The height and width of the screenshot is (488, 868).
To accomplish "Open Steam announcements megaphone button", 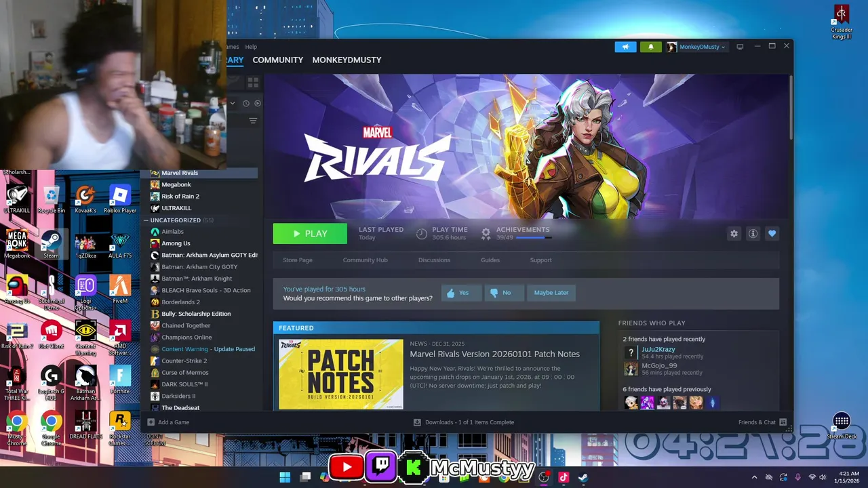I will coord(625,47).
